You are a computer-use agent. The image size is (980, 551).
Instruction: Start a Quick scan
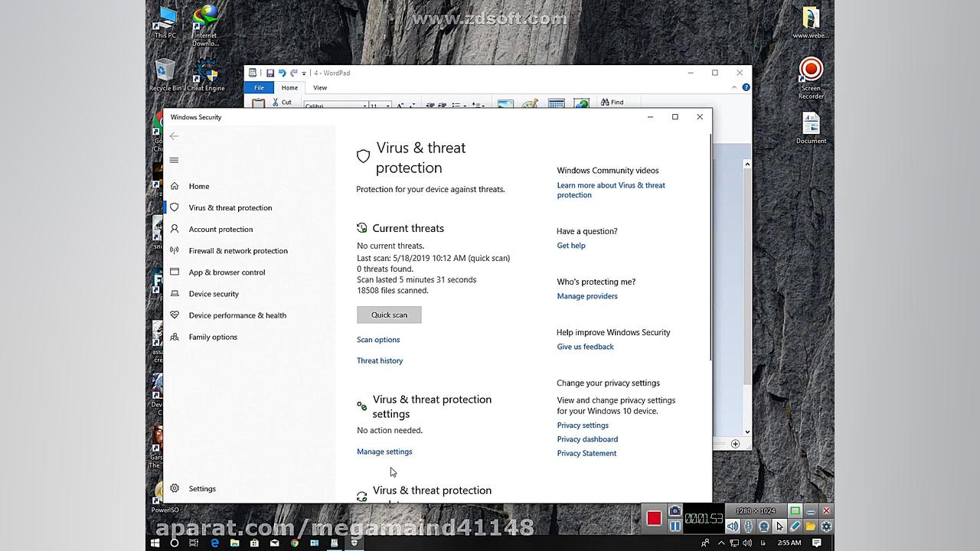click(x=389, y=315)
